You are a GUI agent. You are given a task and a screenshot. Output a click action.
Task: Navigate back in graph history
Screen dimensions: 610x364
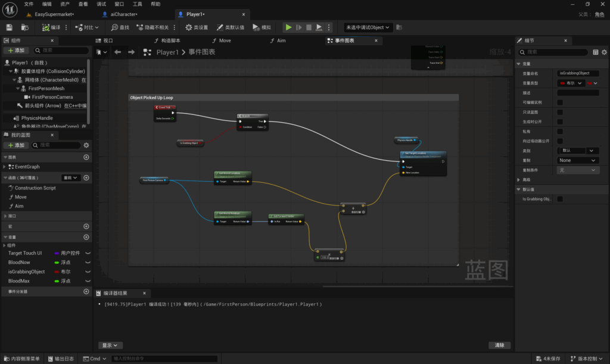[117, 52]
